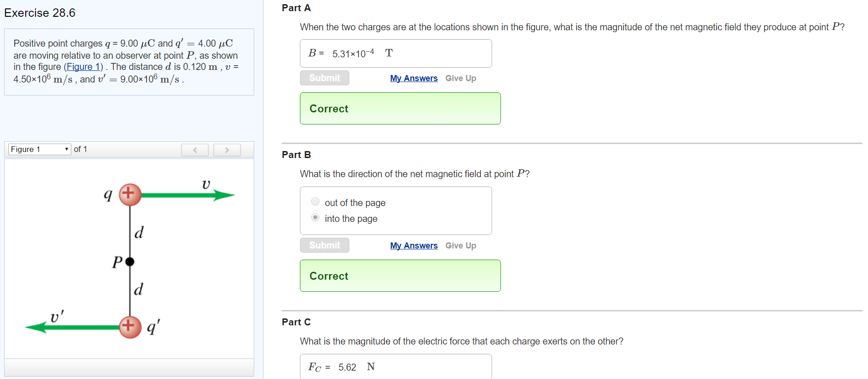Click the charge q symbol in the figure

tap(129, 194)
